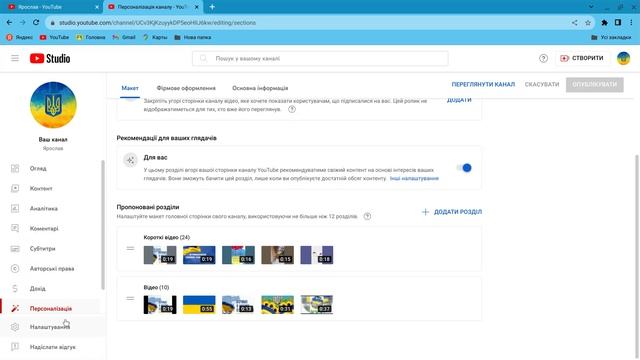Open the browser extensions puzzle icon
This screenshot has width=640, height=360.
click(604, 23)
